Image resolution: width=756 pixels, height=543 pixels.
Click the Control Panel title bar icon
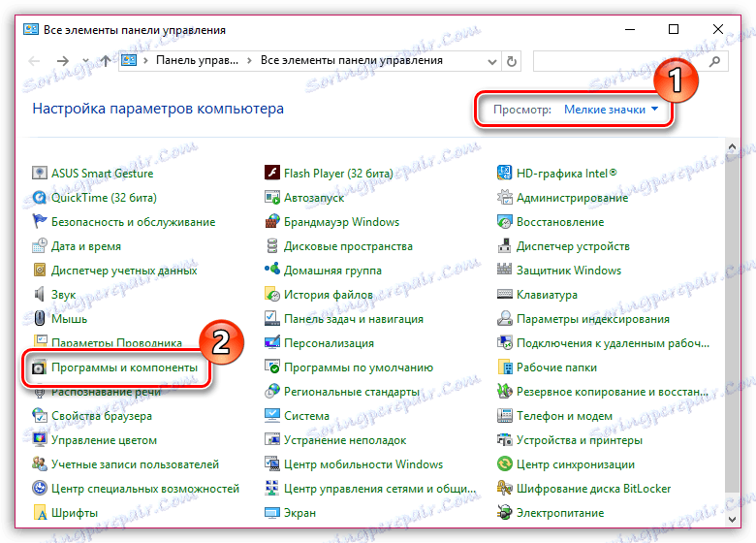[31, 30]
